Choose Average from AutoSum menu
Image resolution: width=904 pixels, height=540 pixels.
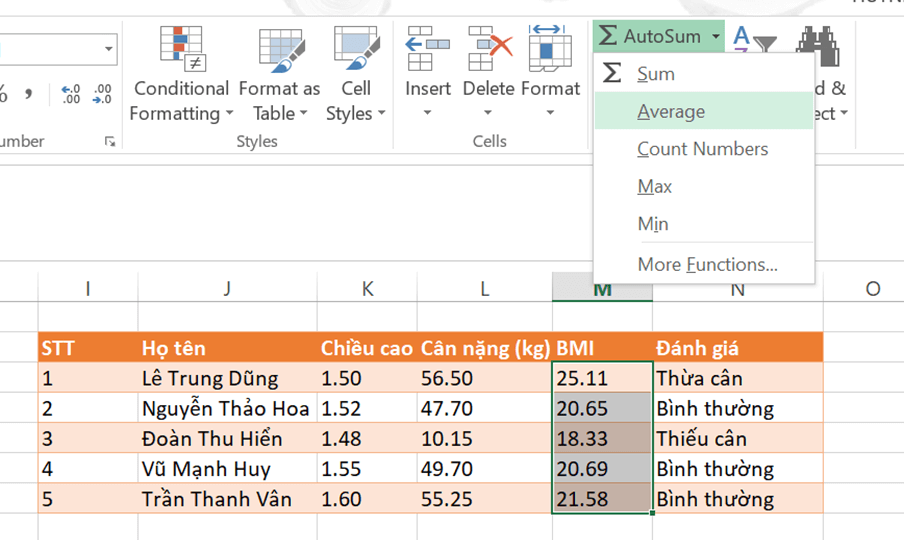click(x=704, y=111)
